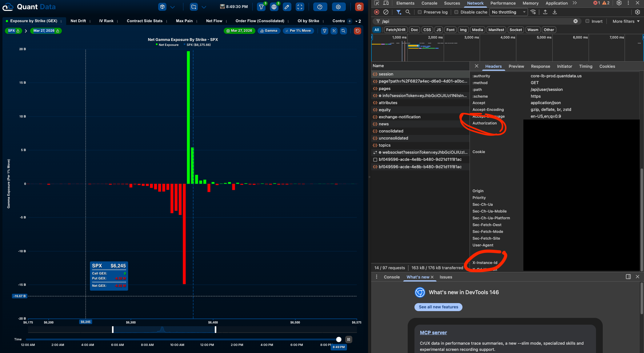644x353 pixels.
Task: Click the inspect element picker icon in DevTools
Action: click(377, 3)
